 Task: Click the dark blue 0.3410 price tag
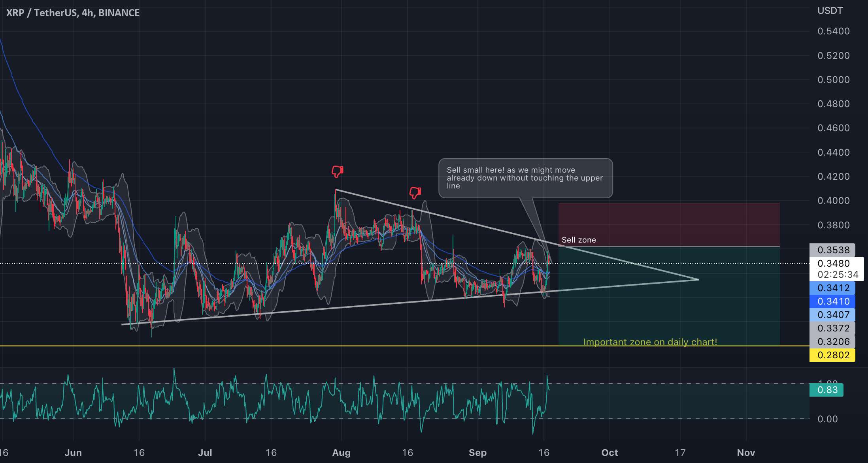(x=832, y=301)
